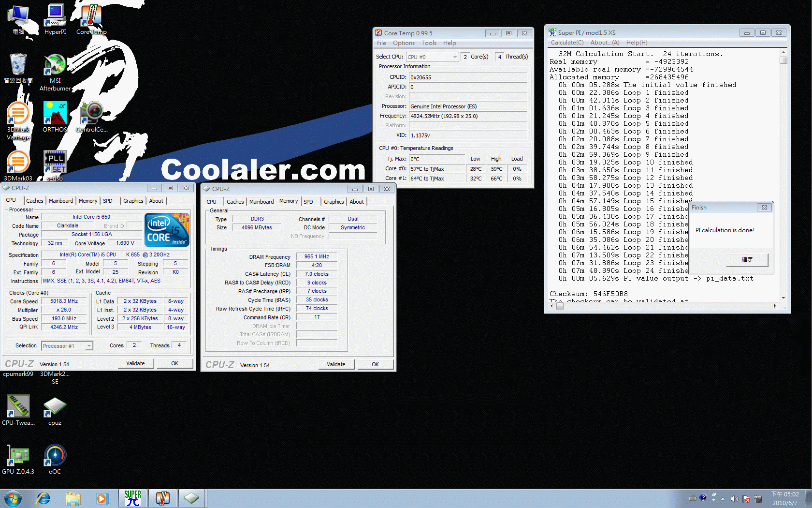Switch to Memory tab in left CPU-Z
812x508 pixels.
[x=88, y=201]
